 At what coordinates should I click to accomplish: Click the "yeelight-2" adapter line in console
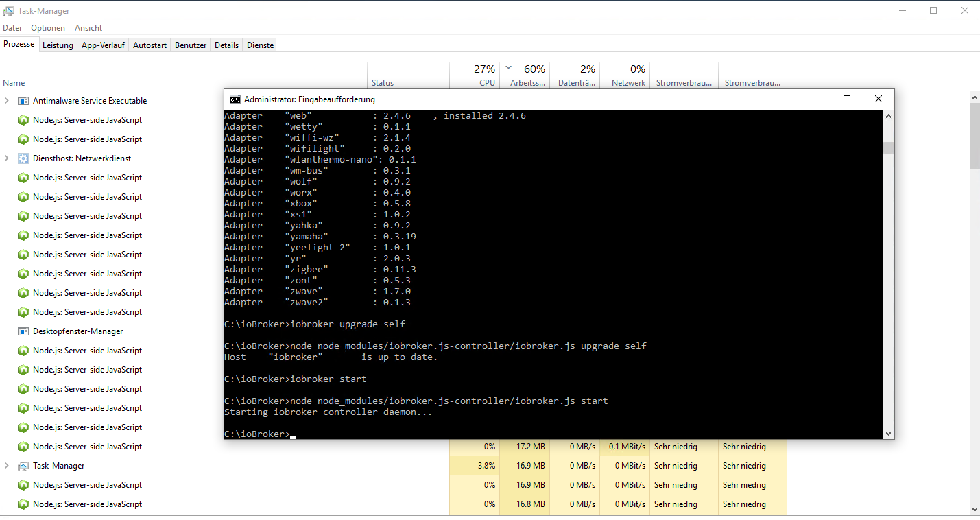[317, 248]
